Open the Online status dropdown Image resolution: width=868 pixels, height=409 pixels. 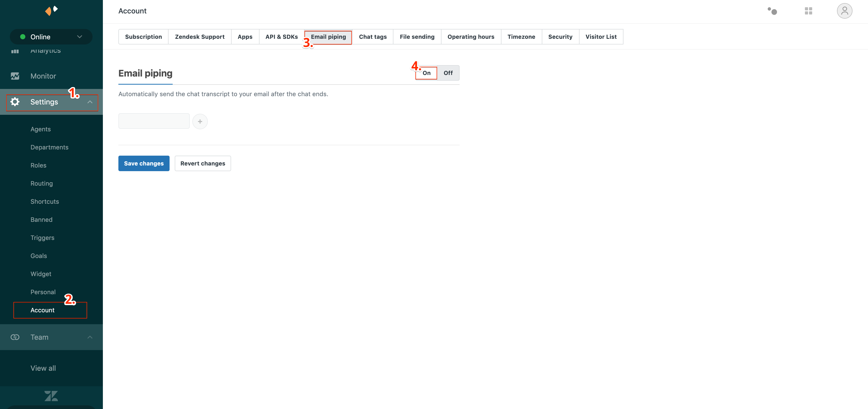pos(51,37)
